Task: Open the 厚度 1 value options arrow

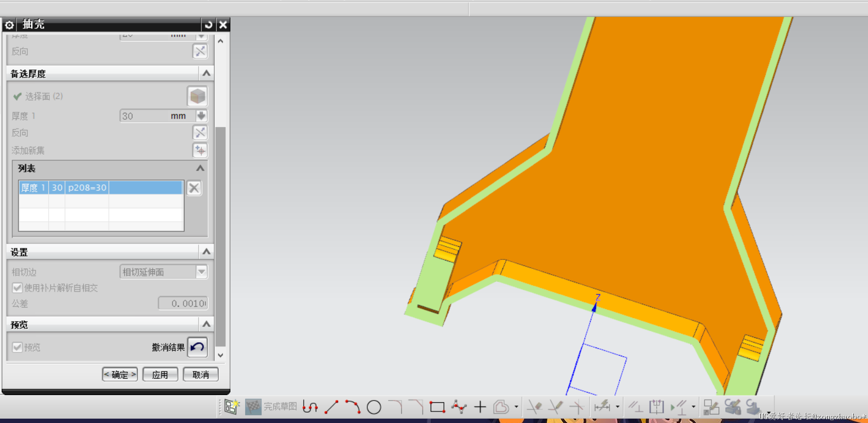Action: pyautogui.click(x=201, y=116)
